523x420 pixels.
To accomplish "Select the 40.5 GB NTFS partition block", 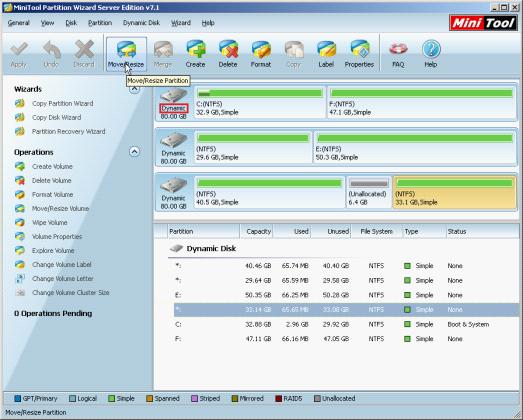I will (270, 192).
